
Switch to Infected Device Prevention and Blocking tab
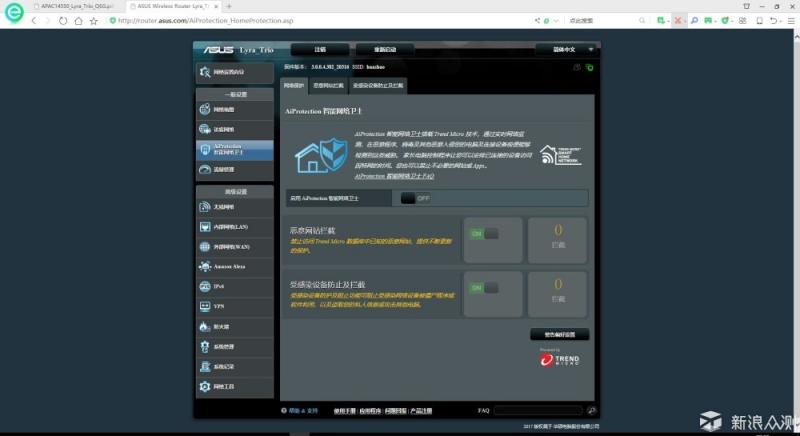point(378,85)
